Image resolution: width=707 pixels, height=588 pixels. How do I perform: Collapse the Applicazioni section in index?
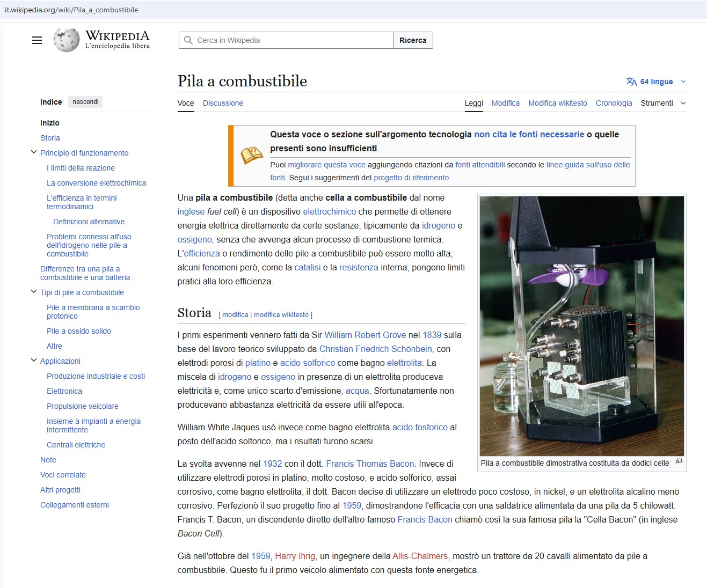(x=34, y=361)
